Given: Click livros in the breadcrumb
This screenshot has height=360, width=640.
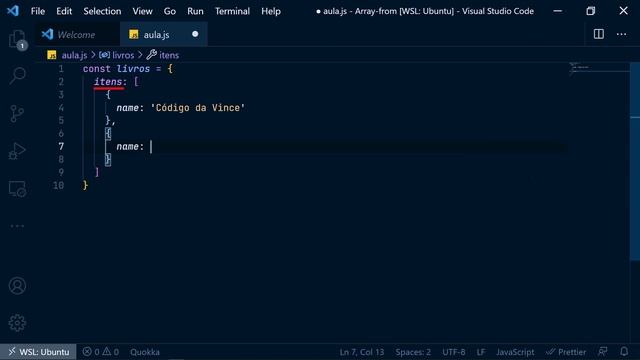Looking at the screenshot, I should (x=123, y=55).
